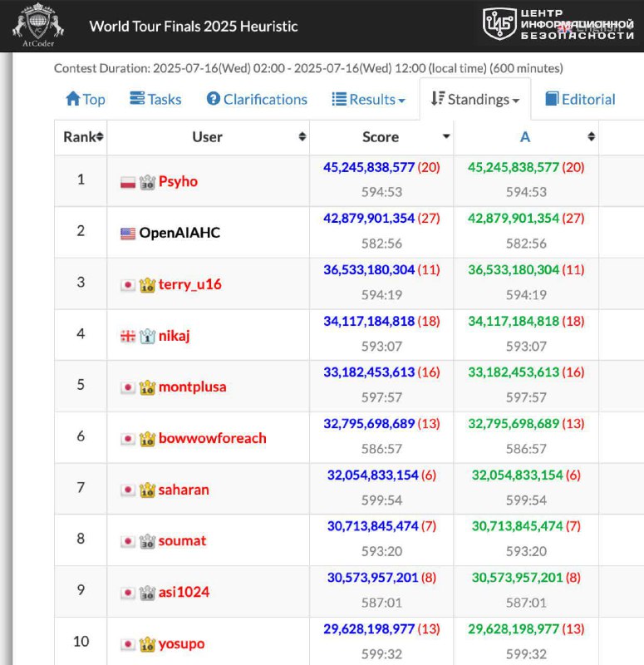
Task: Click the sort icon beside Standings
Action: click(438, 98)
